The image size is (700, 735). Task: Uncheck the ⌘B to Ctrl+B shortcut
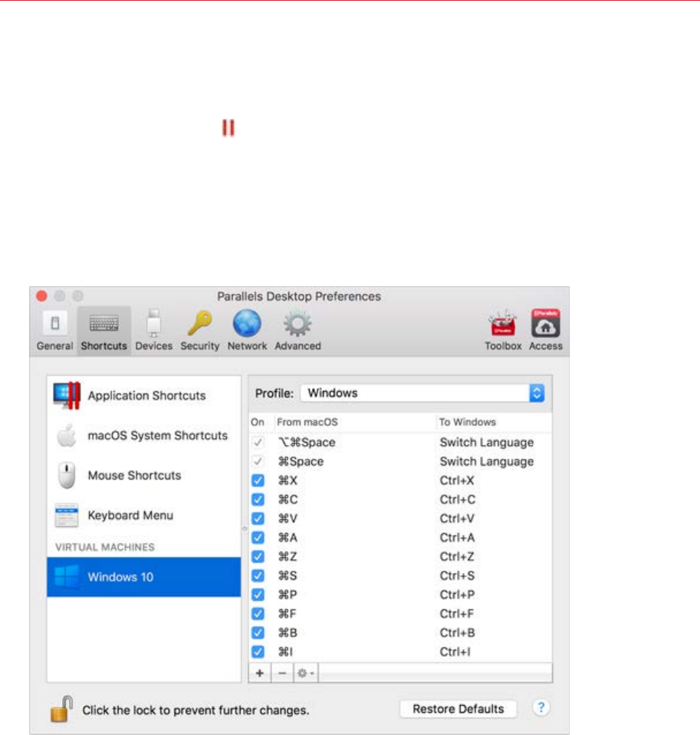258,633
